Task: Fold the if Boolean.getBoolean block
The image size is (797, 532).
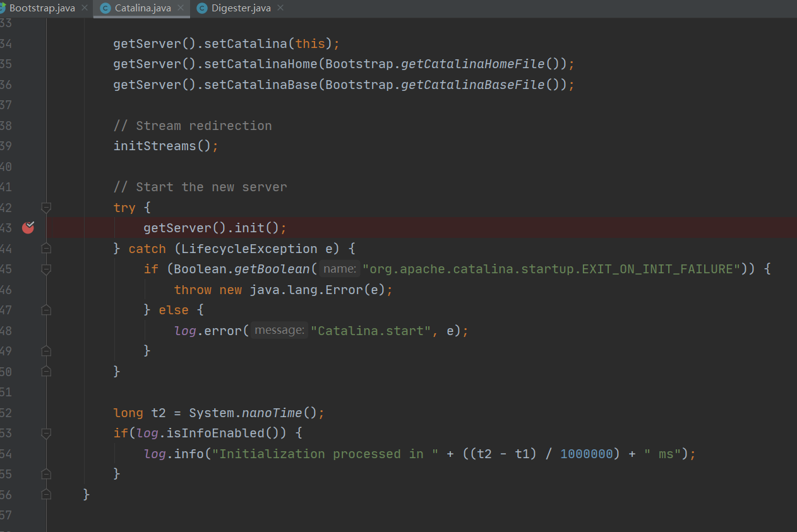Action: [45, 269]
